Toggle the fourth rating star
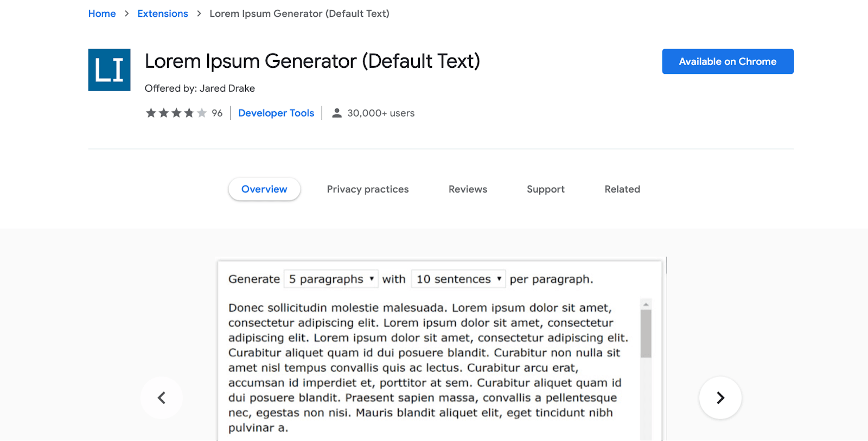This screenshot has height=441, width=868. (x=188, y=113)
